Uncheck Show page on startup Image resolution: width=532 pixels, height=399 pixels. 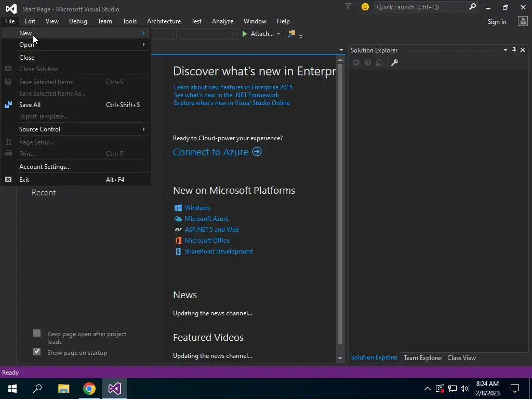point(37,352)
